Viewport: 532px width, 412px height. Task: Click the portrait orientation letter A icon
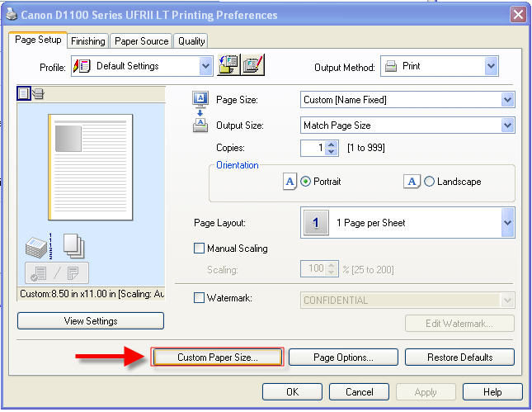[x=290, y=182]
